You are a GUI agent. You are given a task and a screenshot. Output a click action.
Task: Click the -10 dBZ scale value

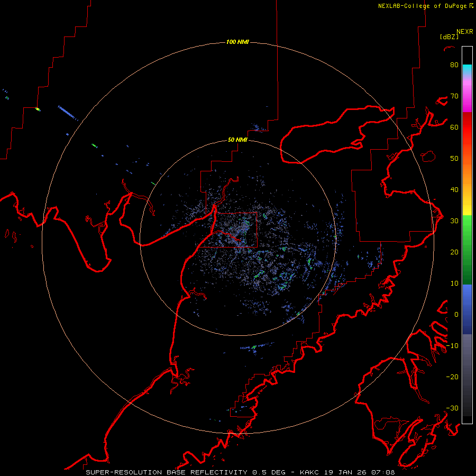point(452,346)
